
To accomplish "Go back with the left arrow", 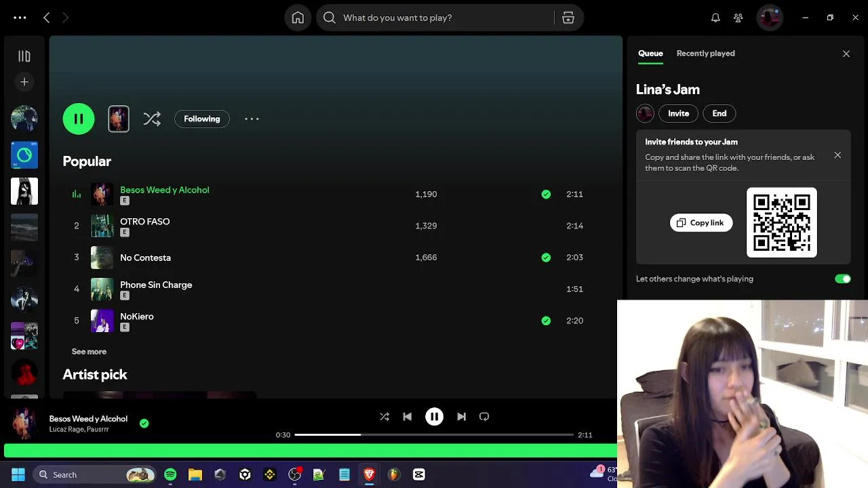I will click(x=47, y=18).
